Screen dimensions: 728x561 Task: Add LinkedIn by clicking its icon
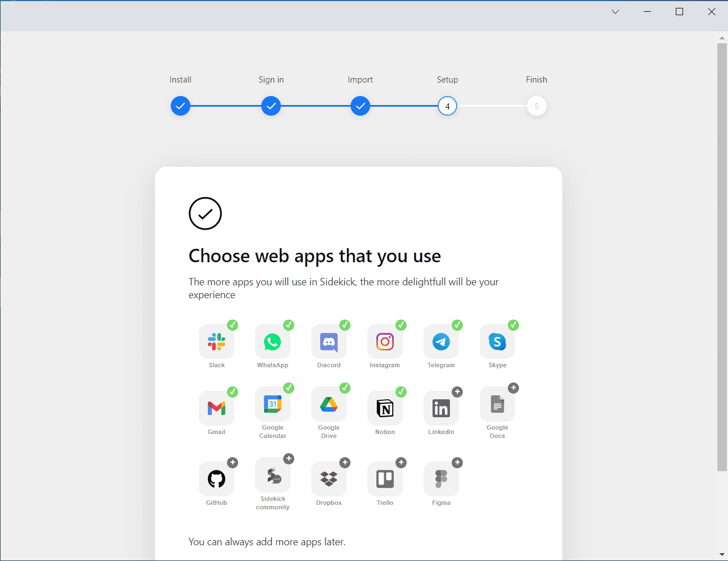tap(441, 408)
